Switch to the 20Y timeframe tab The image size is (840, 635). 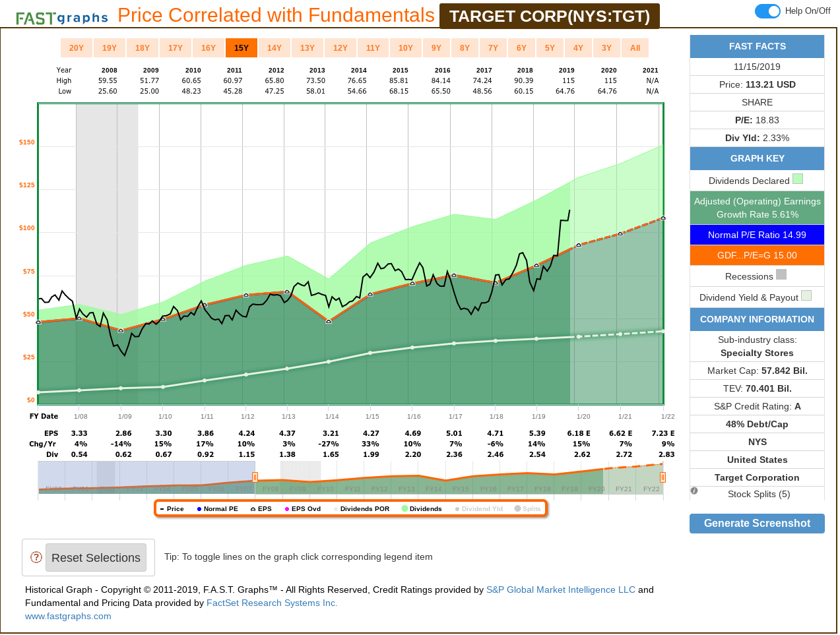[x=77, y=47]
